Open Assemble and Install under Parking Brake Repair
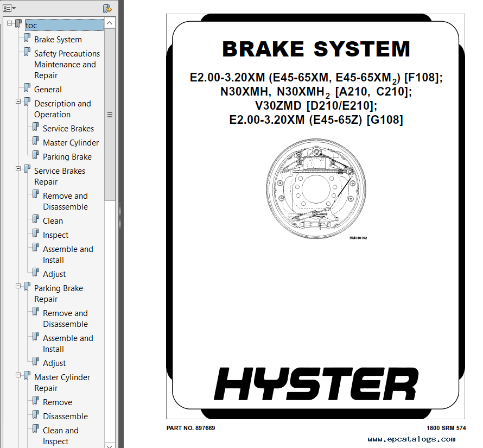The height and width of the screenshot is (448, 483). [68, 344]
